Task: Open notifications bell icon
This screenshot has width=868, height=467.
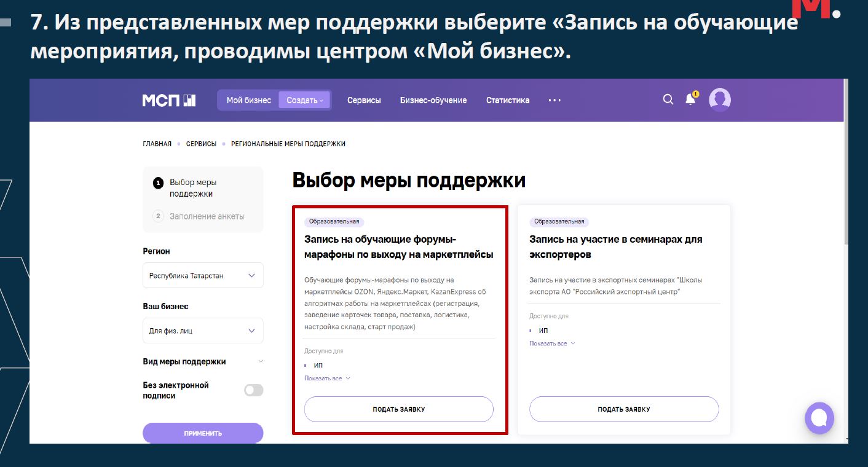Action: tap(690, 100)
